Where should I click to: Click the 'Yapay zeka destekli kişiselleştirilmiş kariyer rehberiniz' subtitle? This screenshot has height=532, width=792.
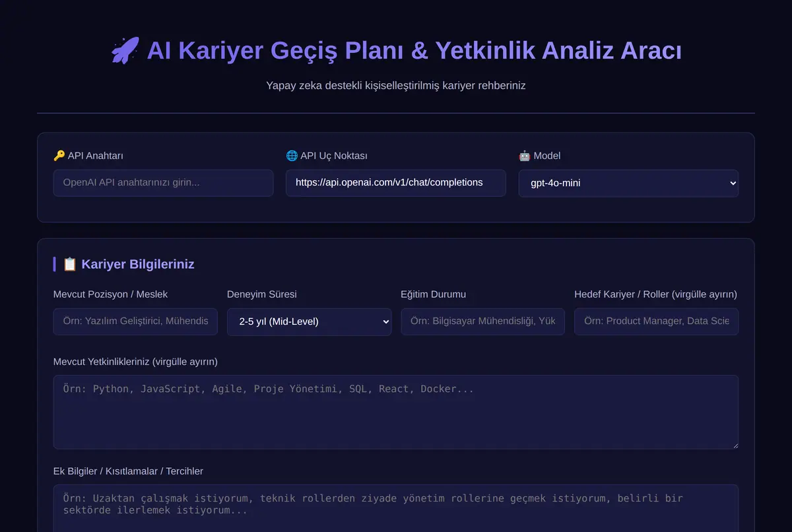[396, 86]
